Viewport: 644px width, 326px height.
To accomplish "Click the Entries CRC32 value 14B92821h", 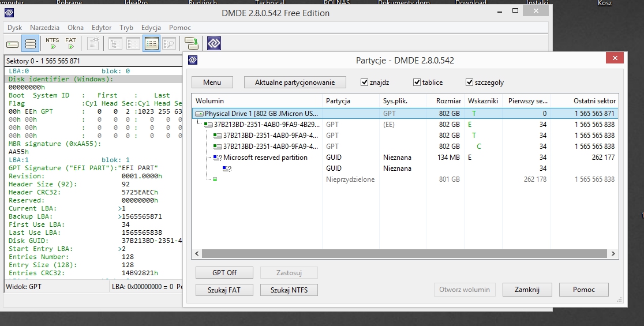I will (140, 273).
